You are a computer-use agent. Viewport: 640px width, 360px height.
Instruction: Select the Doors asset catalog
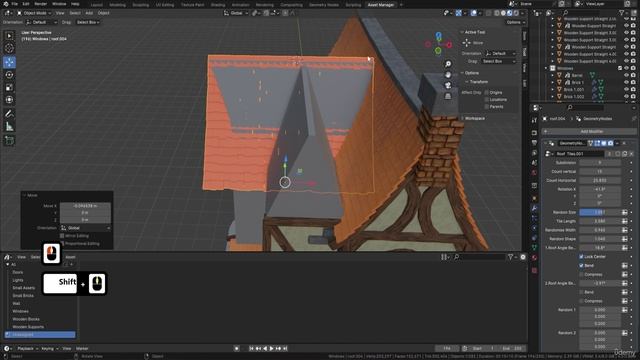[x=18, y=272]
